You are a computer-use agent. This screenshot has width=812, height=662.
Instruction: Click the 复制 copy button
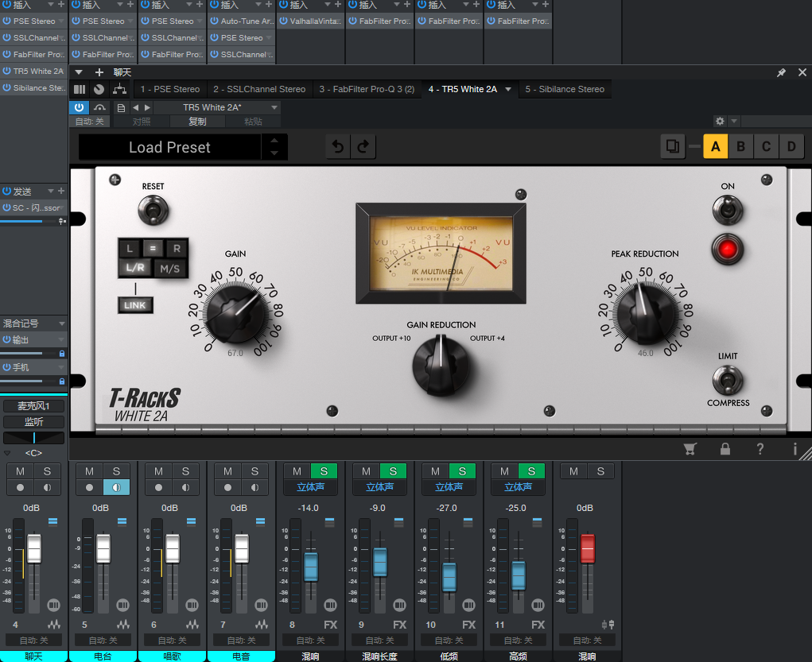pos(197,122)
